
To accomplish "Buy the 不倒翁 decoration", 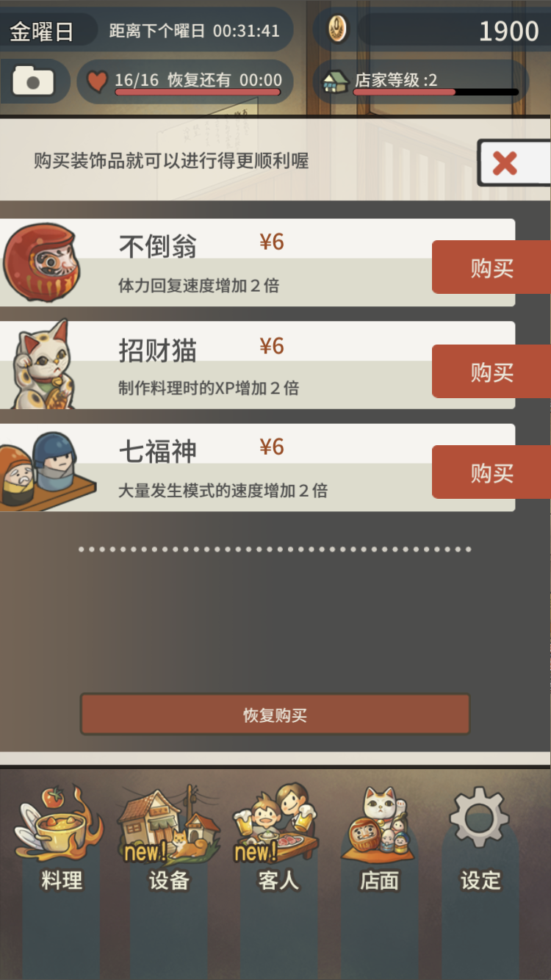I will (x=491, y=267).
